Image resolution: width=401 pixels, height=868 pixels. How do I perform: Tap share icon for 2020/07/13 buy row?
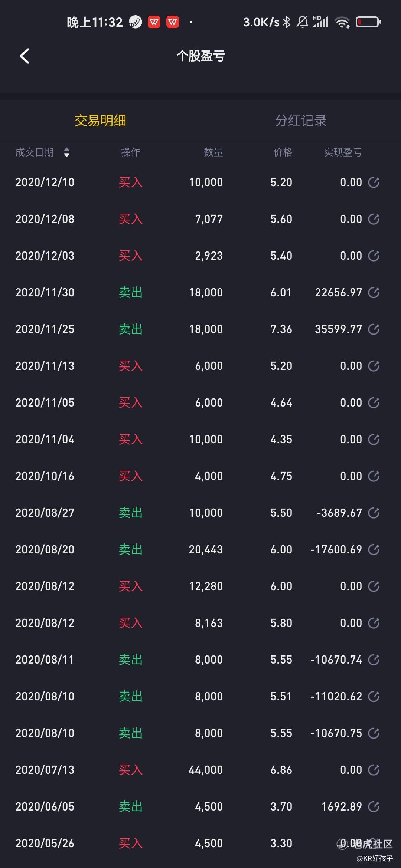pos(374,770)
